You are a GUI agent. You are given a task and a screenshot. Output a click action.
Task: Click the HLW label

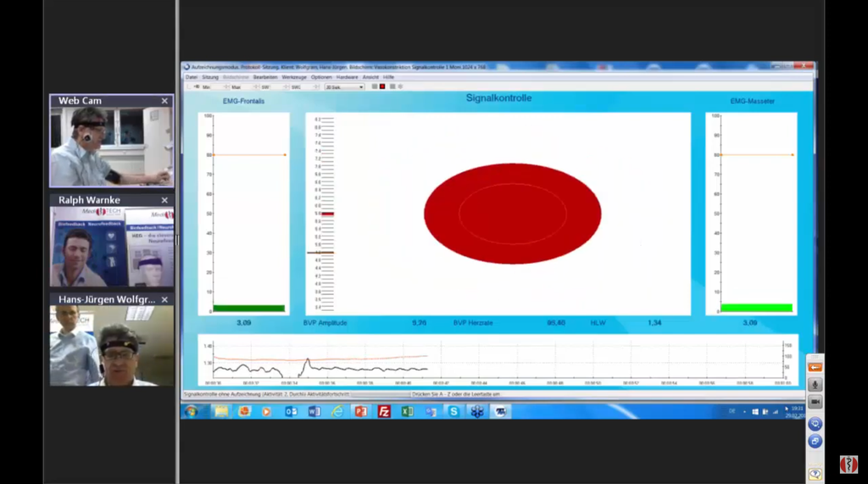coord(598,323)
